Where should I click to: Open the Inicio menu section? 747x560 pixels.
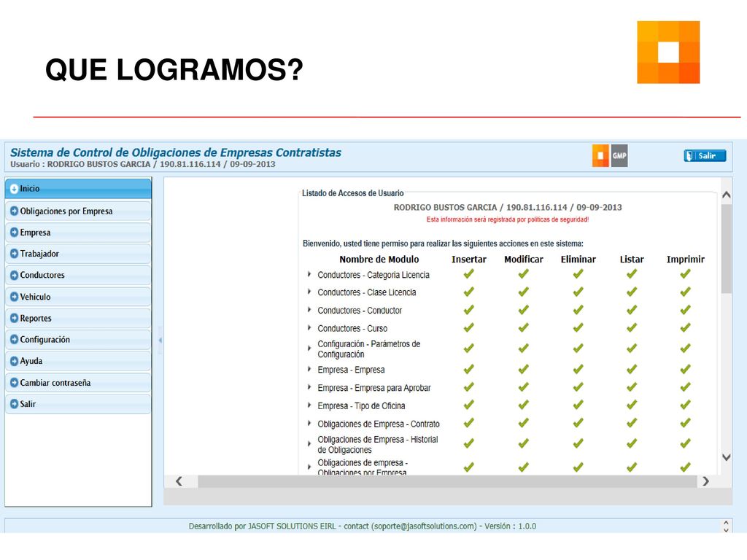pos(78,189)
